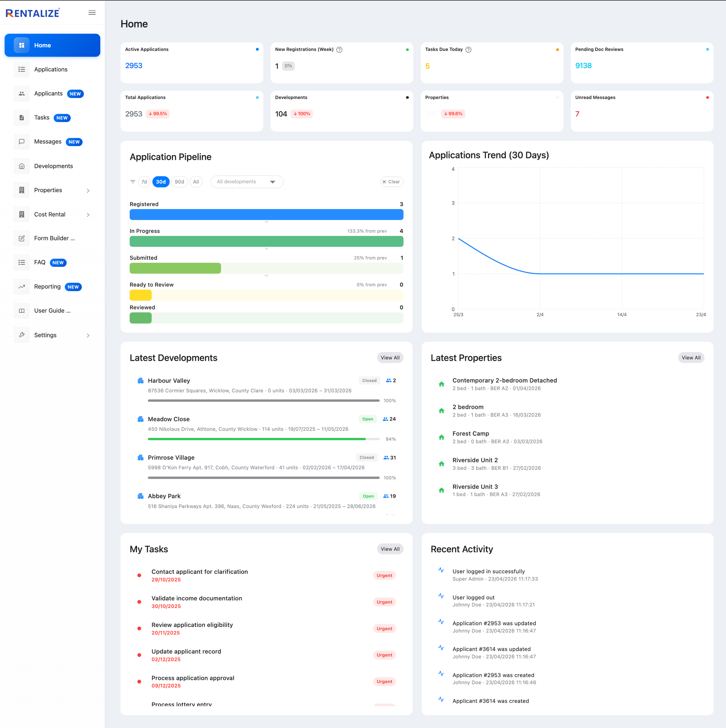Click the Form Builder pencil icon
Image resolution: width=726 pixels, height=728 pixels.
[21, 238]
